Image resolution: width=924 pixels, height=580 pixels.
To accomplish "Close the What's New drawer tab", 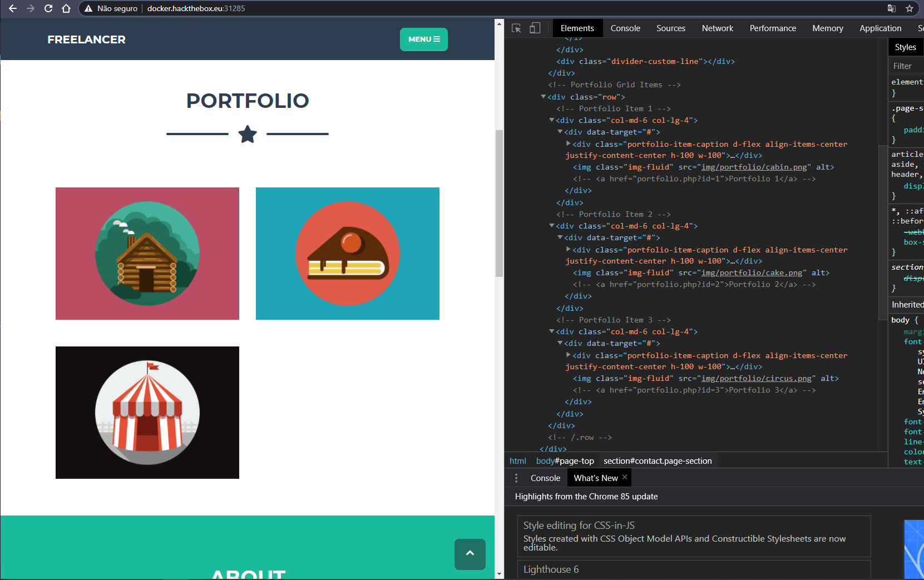I will (x=625, y=477).
